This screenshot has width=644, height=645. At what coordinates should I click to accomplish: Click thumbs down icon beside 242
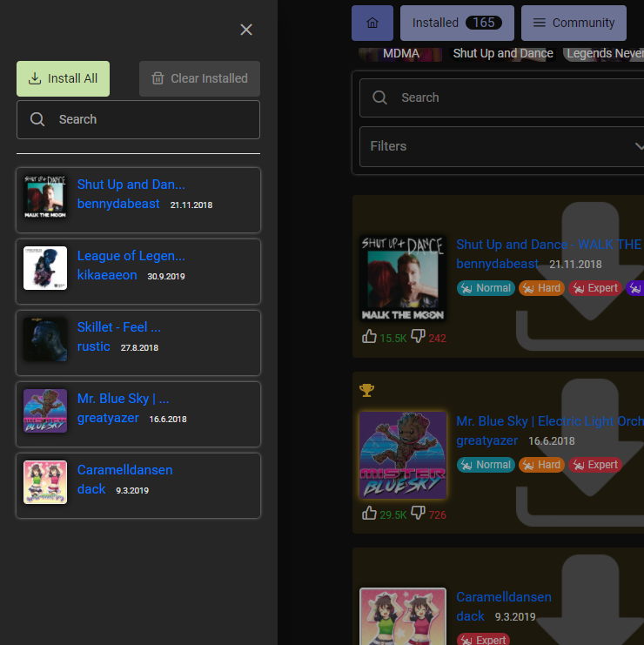418,337
